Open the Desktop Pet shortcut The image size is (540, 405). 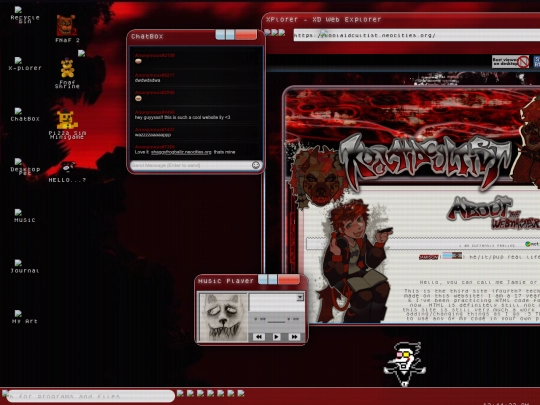click(x=25, y=167)
